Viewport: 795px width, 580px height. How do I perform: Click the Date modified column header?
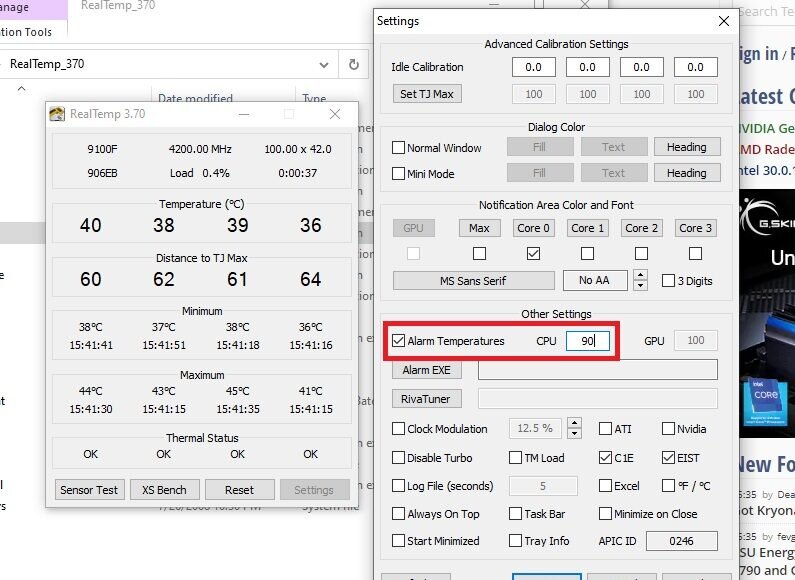pos(195,98)
